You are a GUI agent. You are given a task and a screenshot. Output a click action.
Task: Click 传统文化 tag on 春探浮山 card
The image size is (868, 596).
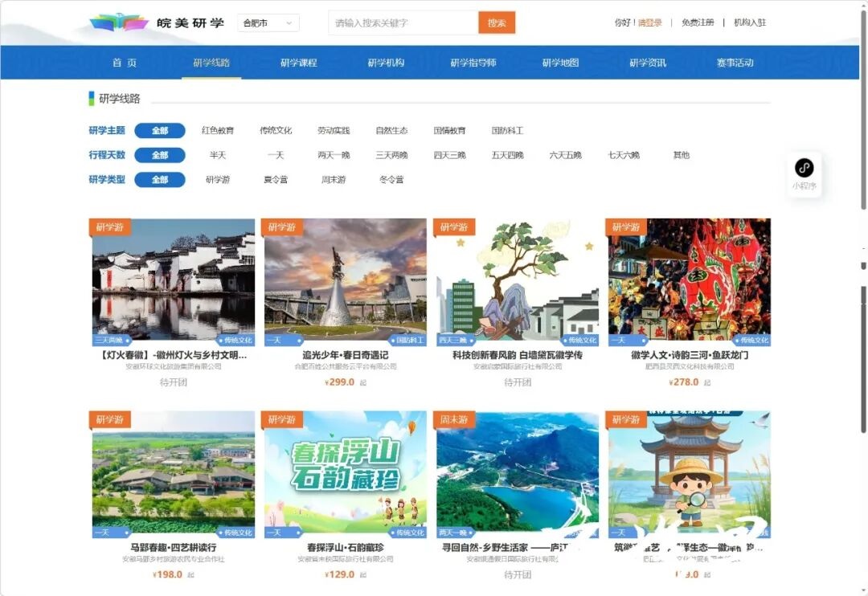(x=407, y=533)
